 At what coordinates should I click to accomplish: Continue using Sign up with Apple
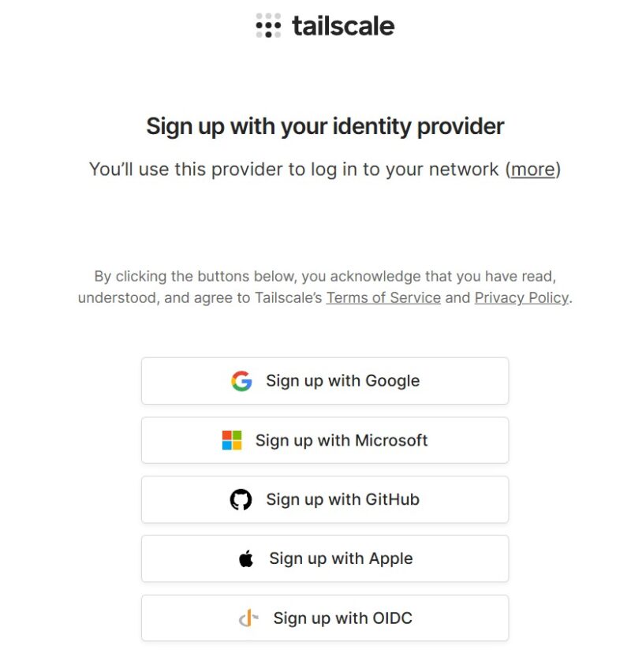pos(325,559)
